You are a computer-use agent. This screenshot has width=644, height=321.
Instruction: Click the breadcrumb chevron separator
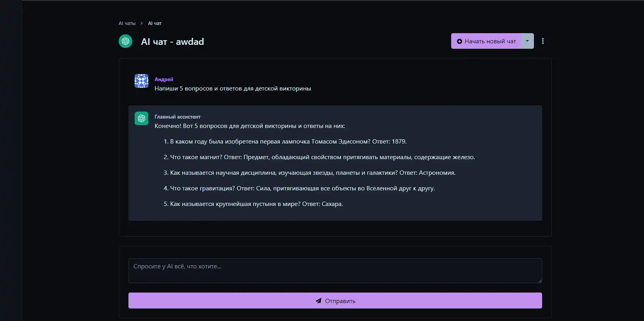tap(142, 23)
